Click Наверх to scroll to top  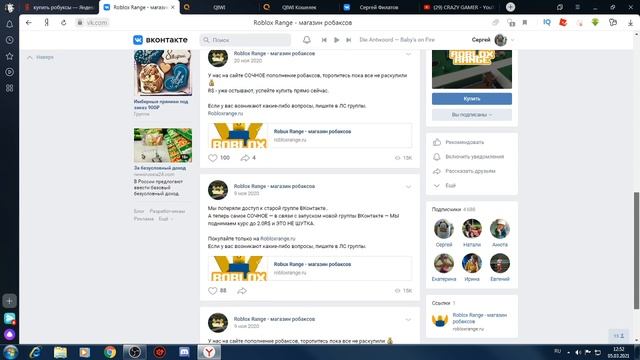pos(40,58)
